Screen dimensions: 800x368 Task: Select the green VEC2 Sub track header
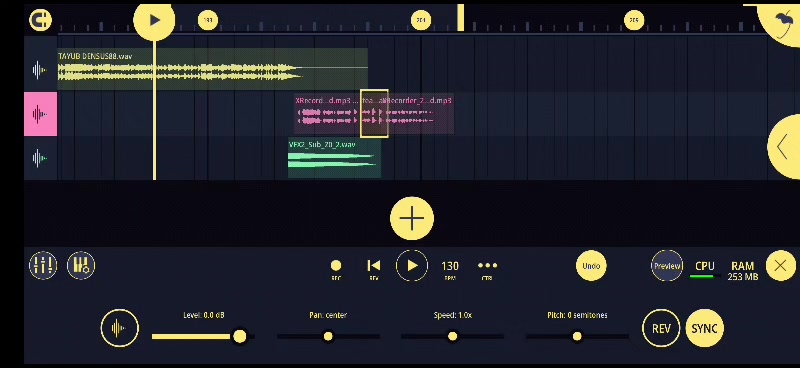point(40,158)
